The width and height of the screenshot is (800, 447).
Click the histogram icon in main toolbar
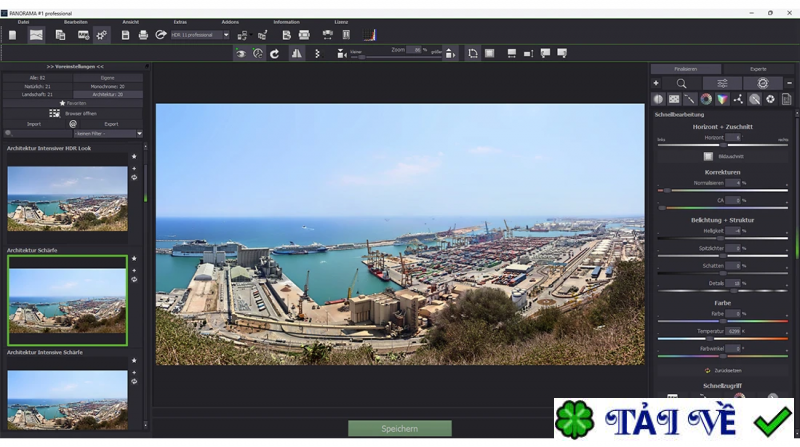click(369, 35)
